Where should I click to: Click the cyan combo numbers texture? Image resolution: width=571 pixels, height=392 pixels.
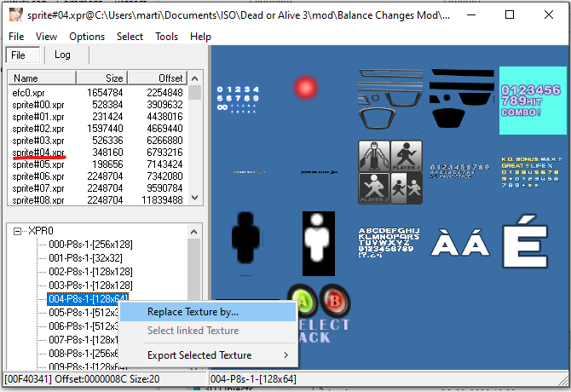click(x=530, y=100)
